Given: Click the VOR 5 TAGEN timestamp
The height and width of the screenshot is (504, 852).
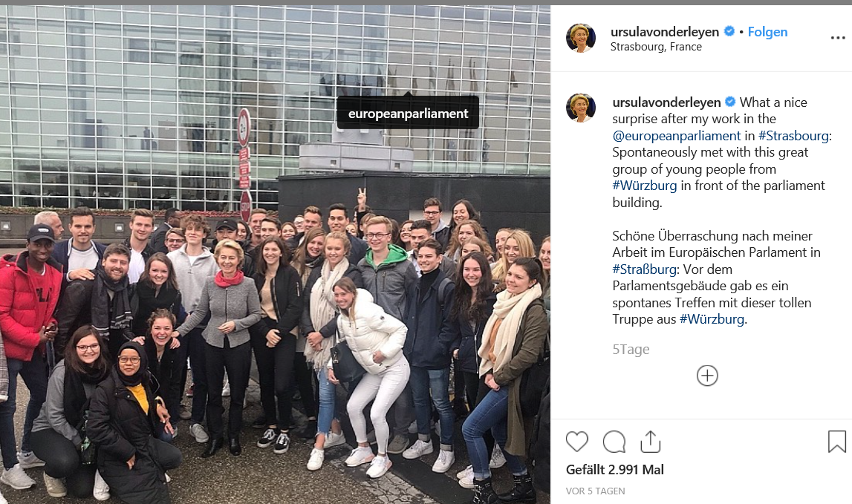Looking at the screenshot, I should 595,491.
